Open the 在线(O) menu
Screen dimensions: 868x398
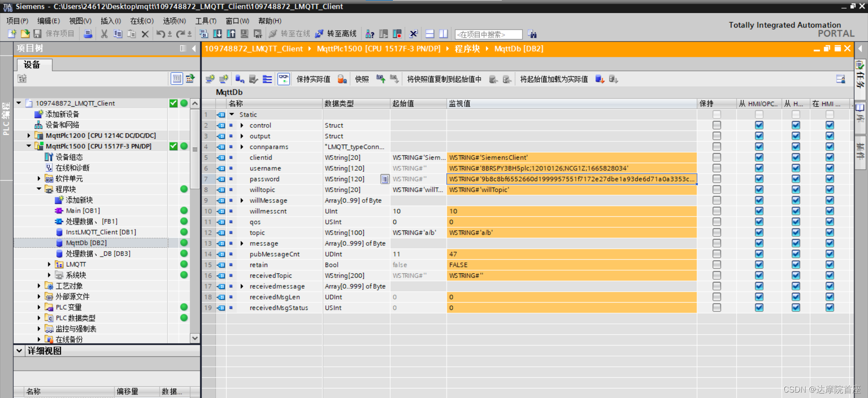click(142, 21)
